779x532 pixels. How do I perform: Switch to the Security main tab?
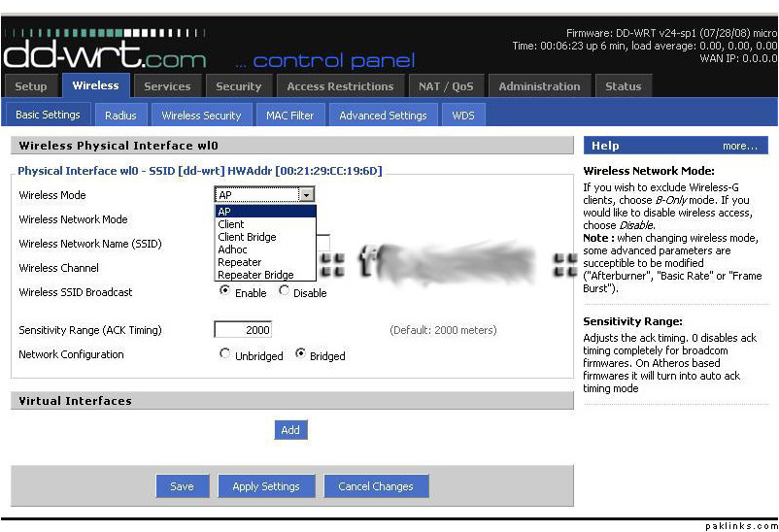click(x=238, y=86)
